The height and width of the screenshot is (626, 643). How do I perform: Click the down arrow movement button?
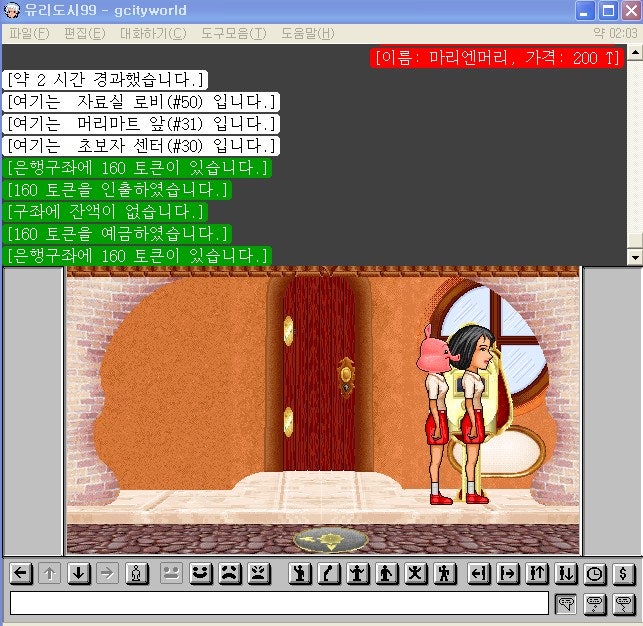(x=79, y=574)
